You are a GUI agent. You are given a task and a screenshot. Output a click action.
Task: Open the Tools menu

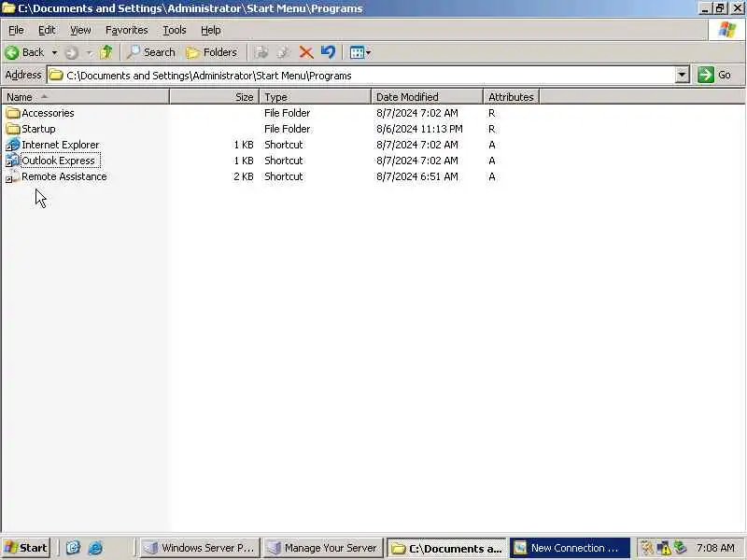pos(175,30)
